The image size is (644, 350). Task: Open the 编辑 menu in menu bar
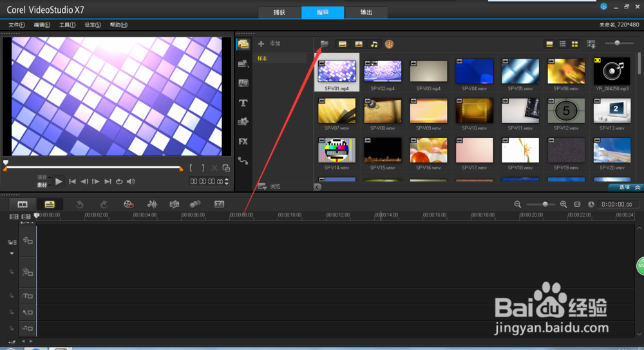(x=42, y=25)
